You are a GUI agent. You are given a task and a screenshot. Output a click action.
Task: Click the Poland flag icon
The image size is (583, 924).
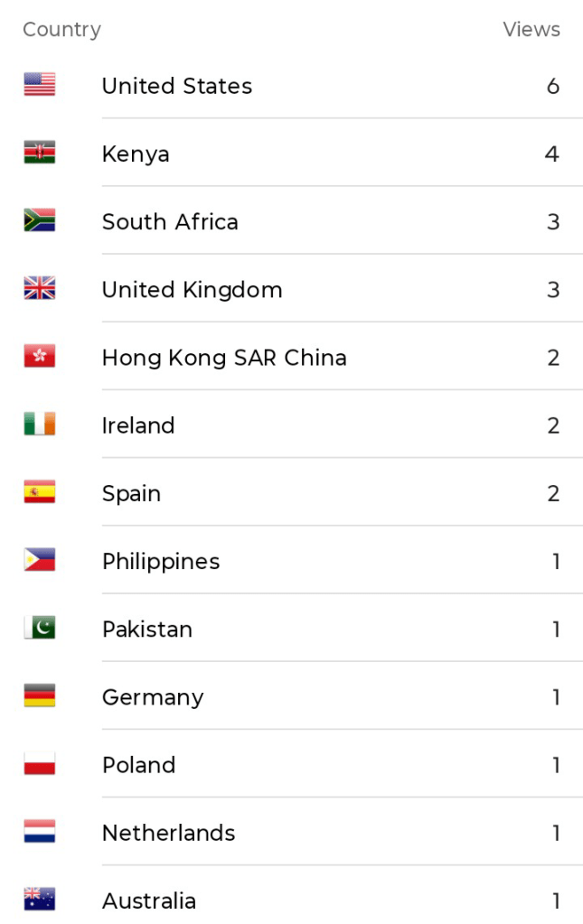39,764
